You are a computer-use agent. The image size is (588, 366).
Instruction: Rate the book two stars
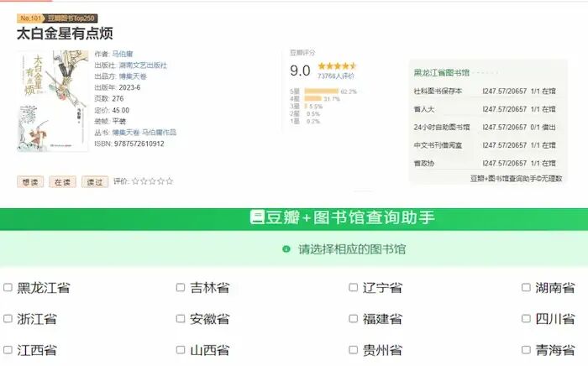coord(144,181)
